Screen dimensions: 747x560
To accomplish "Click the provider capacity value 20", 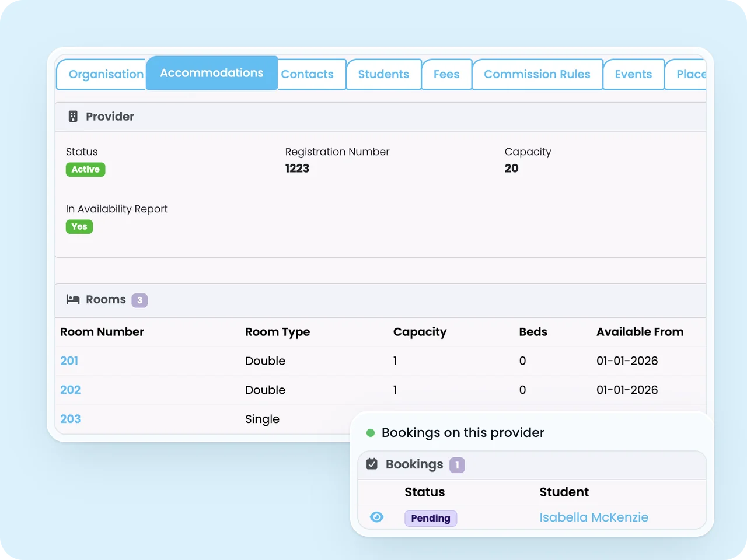I will 511,169.
